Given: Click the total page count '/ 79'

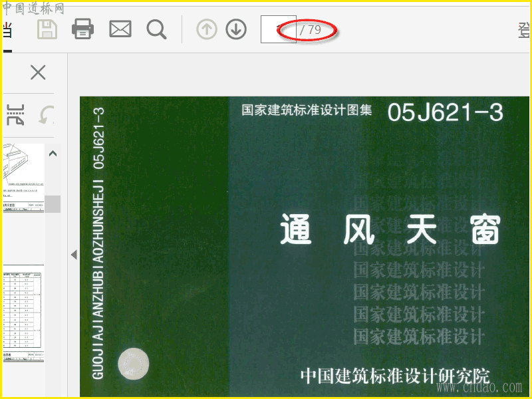Looking at the screenshot, I should 310,30.
